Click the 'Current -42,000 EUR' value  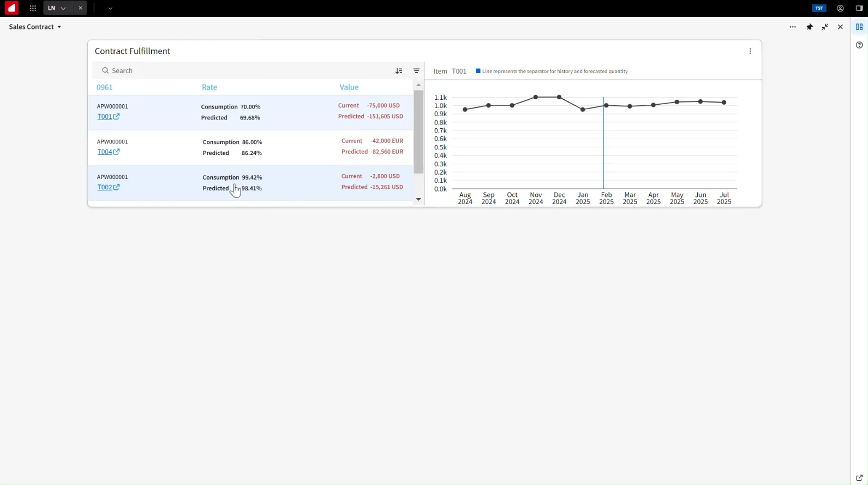[372, 141]
